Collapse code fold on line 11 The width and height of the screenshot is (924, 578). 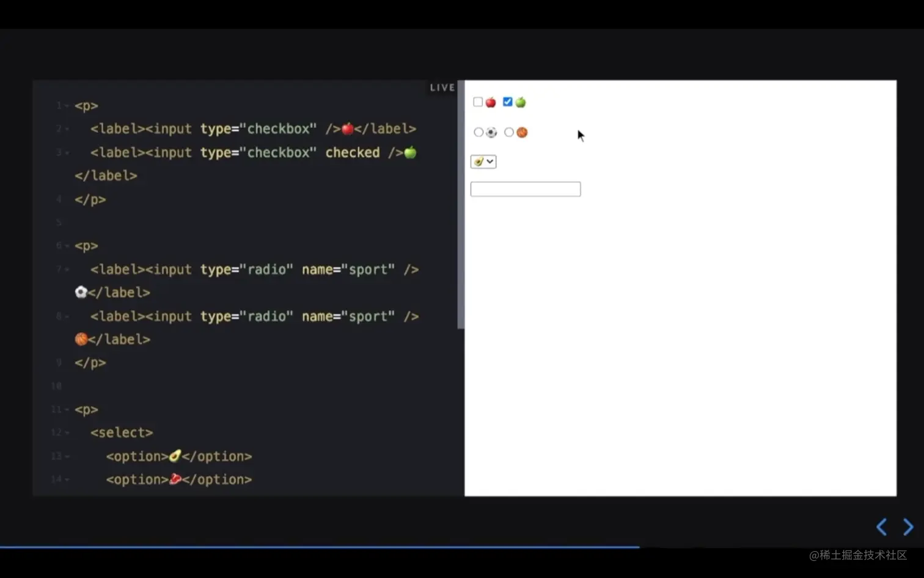coord(67,410)
